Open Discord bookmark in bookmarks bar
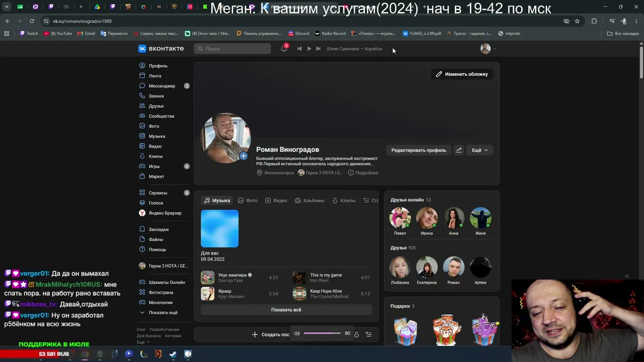 (298, 34)
